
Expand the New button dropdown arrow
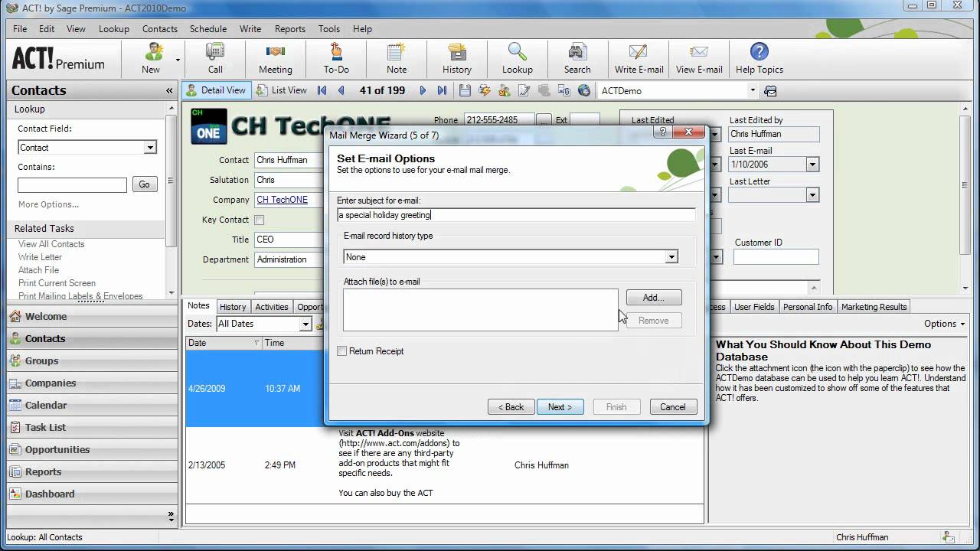click(178, 60)
